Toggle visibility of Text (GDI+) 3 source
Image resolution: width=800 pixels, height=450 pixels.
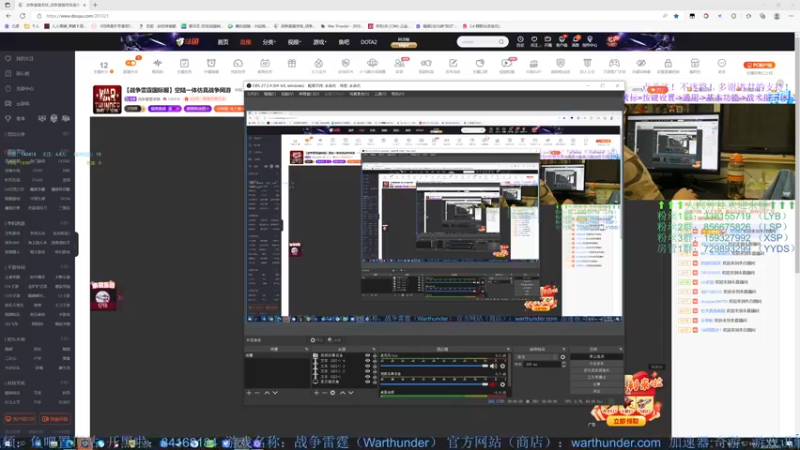(367, 366)
